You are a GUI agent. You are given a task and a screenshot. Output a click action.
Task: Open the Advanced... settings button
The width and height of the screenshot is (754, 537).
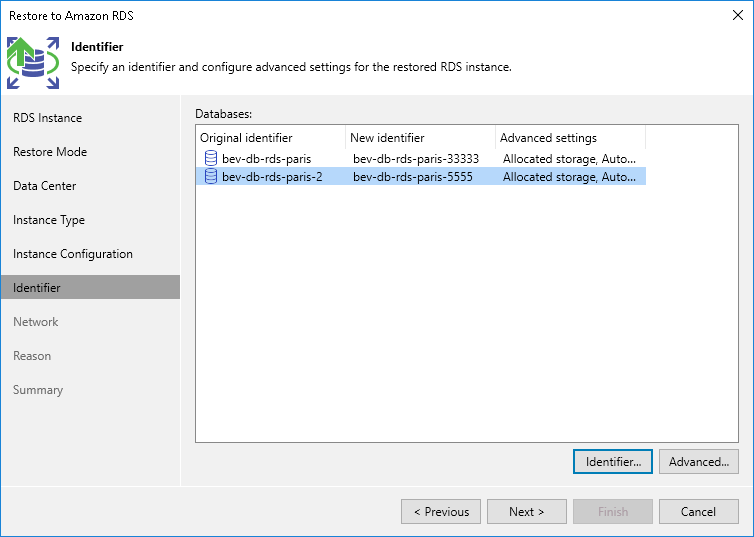pos(699,461)
